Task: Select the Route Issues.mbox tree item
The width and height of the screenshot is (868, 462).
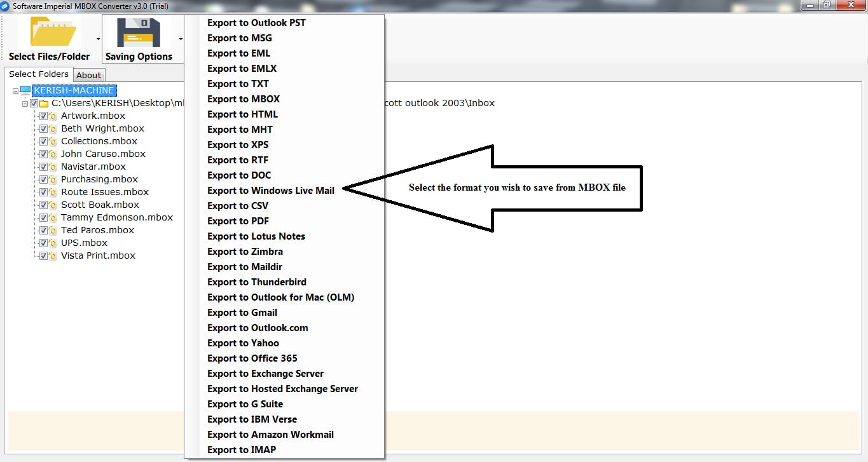Action: coord(105,192)
